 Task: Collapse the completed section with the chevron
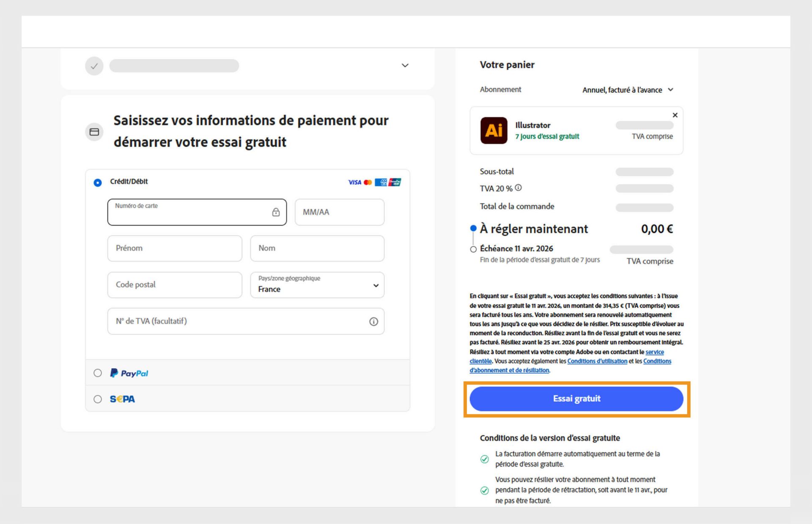pyautogui.click(x=405, y=65)
